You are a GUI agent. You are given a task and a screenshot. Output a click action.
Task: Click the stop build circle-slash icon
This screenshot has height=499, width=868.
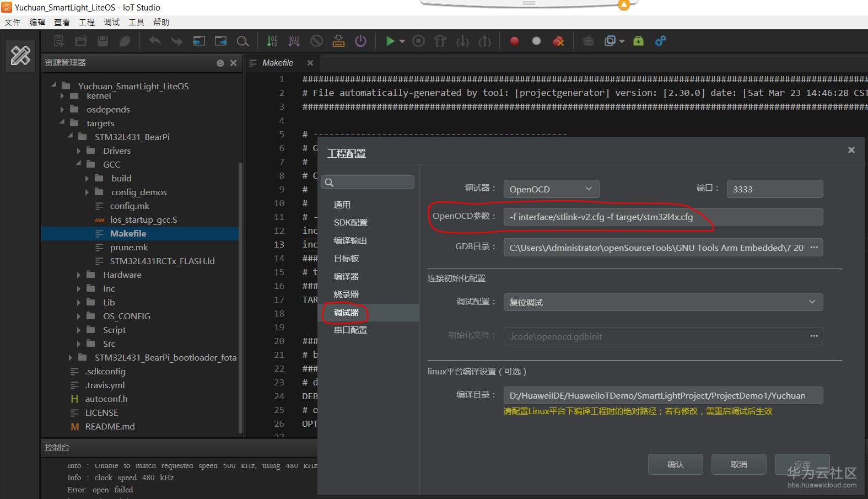click(x=316, y=41)
